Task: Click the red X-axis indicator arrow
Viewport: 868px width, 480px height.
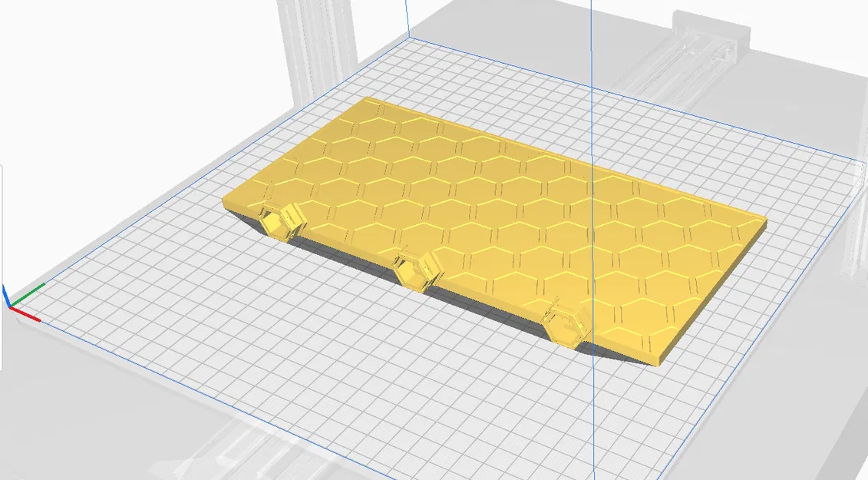Action: click(x=25, y=314)
